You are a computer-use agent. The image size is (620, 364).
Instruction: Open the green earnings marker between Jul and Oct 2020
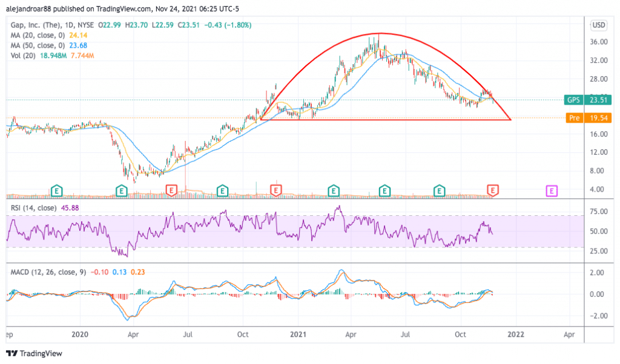pyautogui.click(x=222, y=191)
